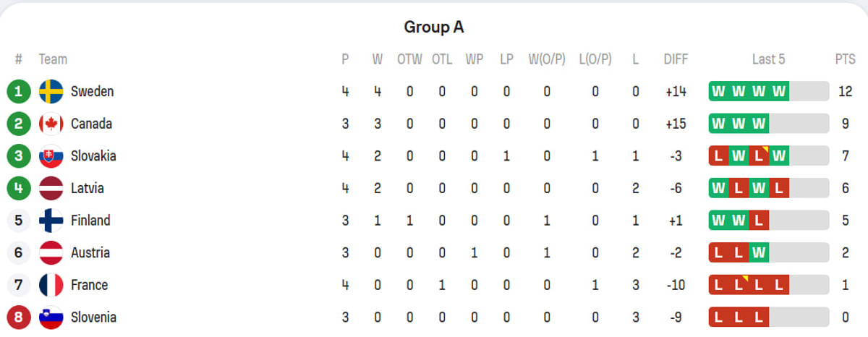Select the Slovakia team name
Image resolution: width=868 pixels, height=337 pixels.
(x=93, y=156)
